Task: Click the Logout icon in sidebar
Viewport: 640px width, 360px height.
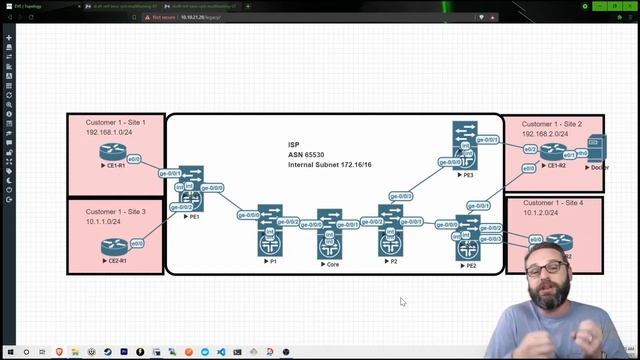Action: click(9, 200)
